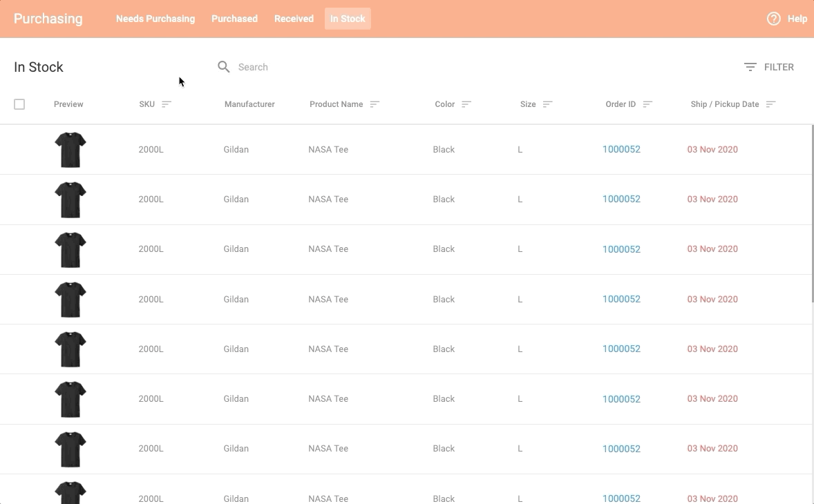Viewport: 814px width, 504px height.
Task: Click the NASA Tee shirt thumbnail
Action: pyautogui.click(x=70, y=149)
